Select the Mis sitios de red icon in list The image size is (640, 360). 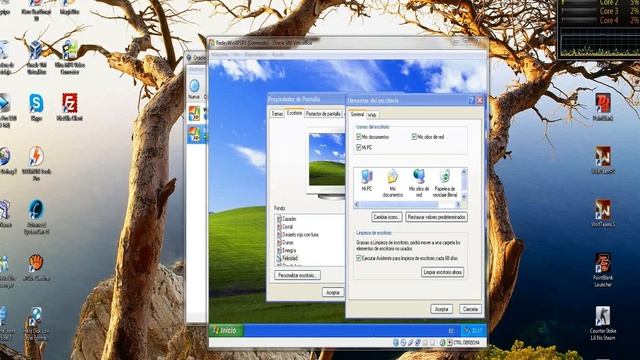[x=419, y=183]
